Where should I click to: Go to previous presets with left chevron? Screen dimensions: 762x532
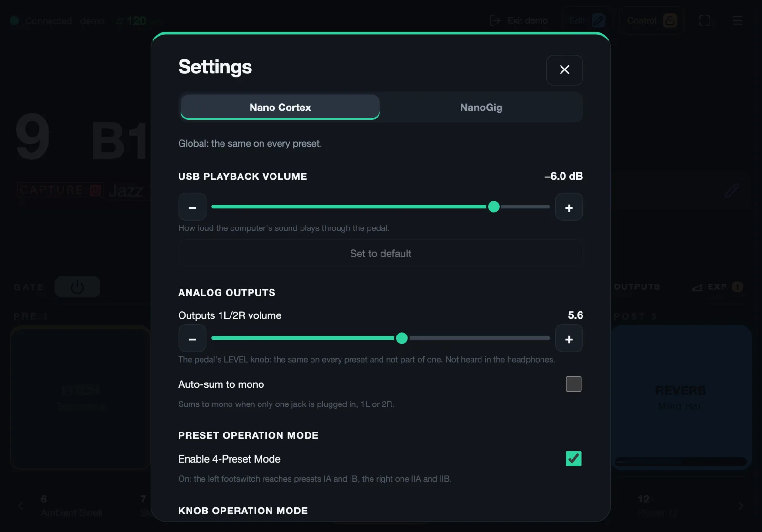point(20,506)
